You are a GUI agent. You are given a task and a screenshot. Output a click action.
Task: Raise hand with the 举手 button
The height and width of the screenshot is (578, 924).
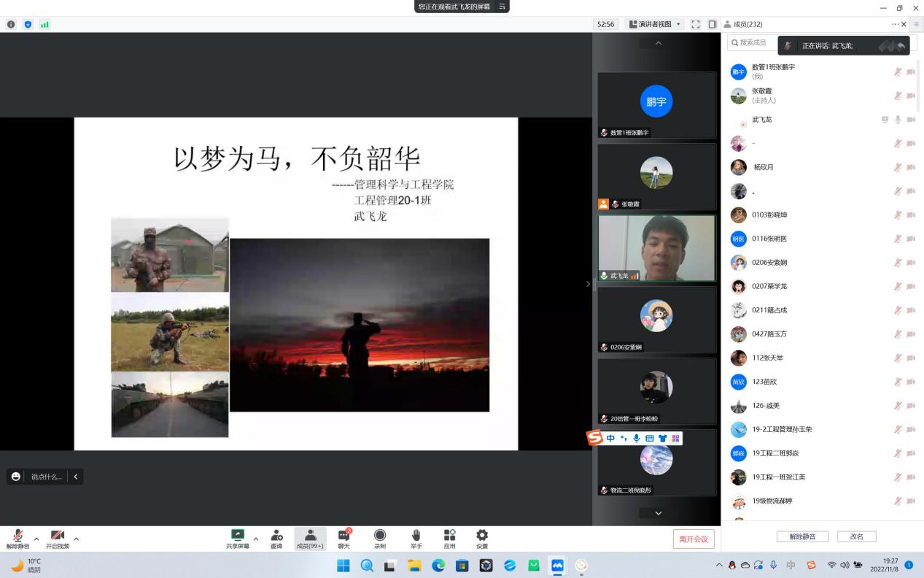coord(416,538)
